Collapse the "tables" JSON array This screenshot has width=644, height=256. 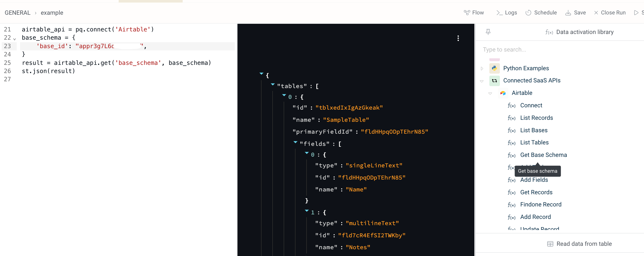tap(273, 84)
